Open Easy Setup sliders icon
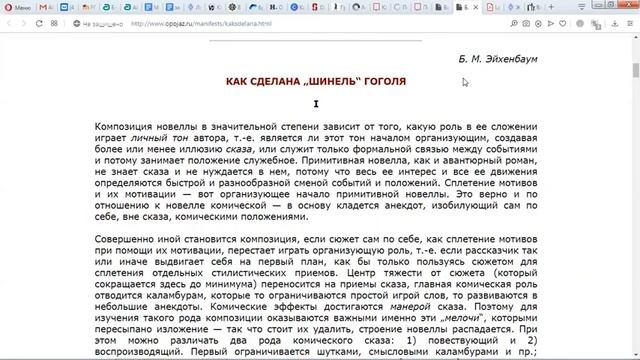 (630, 24)
